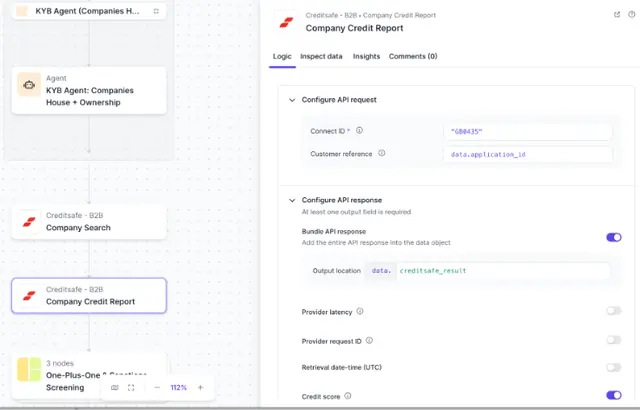Click 'Add the entire API response' description

click(x=376, y=243)
